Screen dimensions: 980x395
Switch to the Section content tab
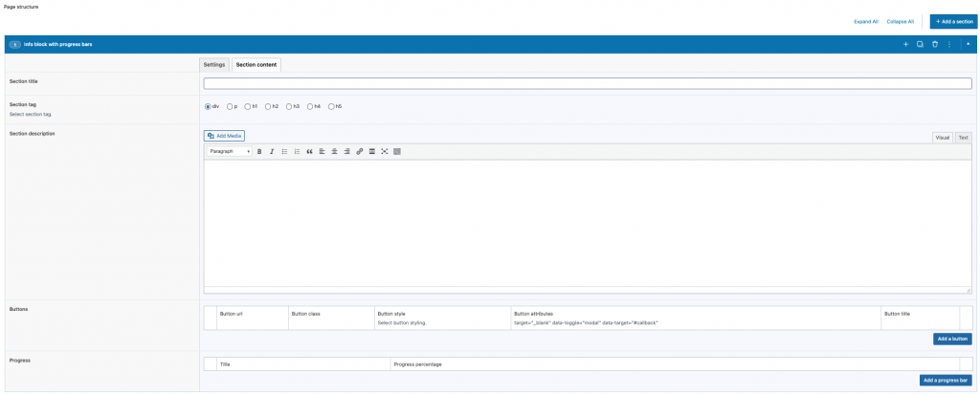256,65
